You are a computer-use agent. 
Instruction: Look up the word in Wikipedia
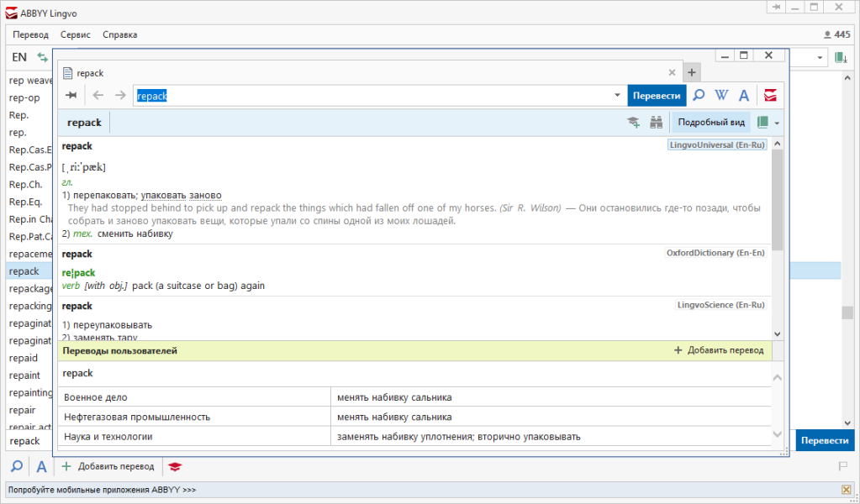[x=721, y=95]
